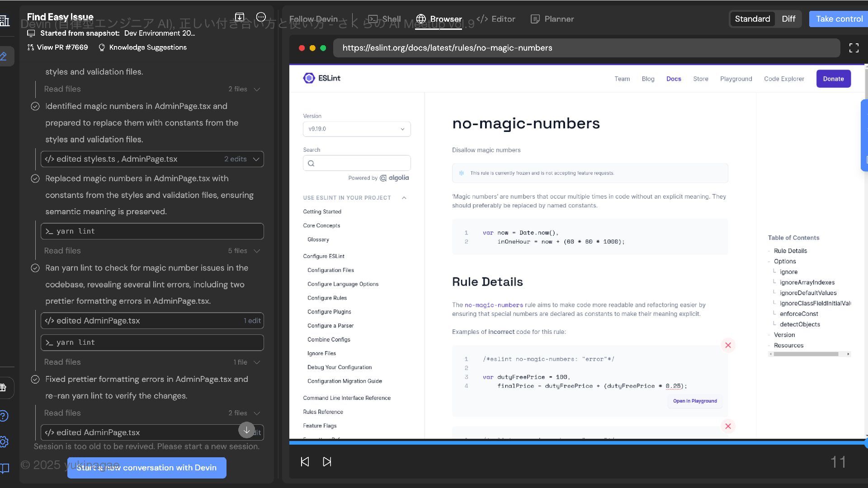Expand Read files 1 file
Viewport: 868px width, 488px height.
(x=152, y=362)
